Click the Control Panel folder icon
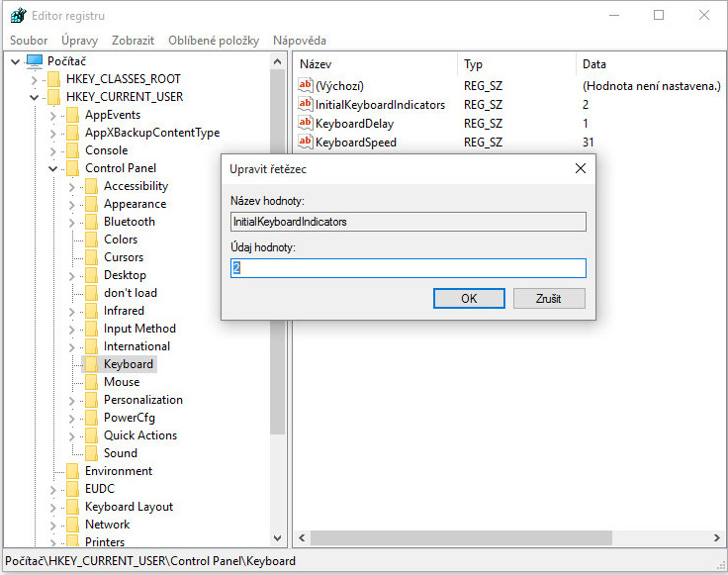Screen dimensions: 728x575 (72, 168)
